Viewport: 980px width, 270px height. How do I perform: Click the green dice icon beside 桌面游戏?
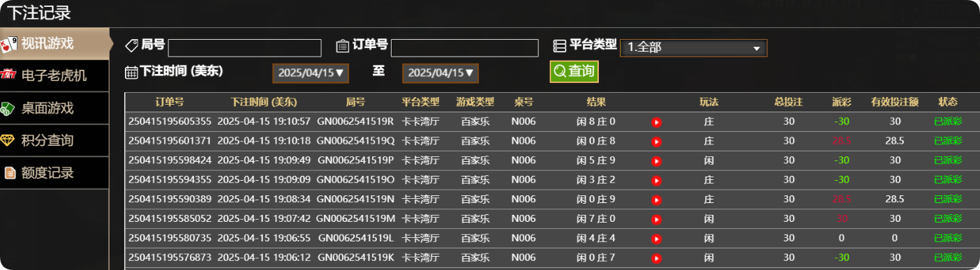[8, 108]
